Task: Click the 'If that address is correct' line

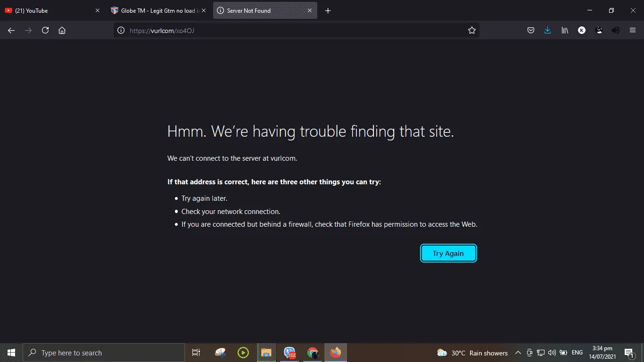Action: (274, 182)
